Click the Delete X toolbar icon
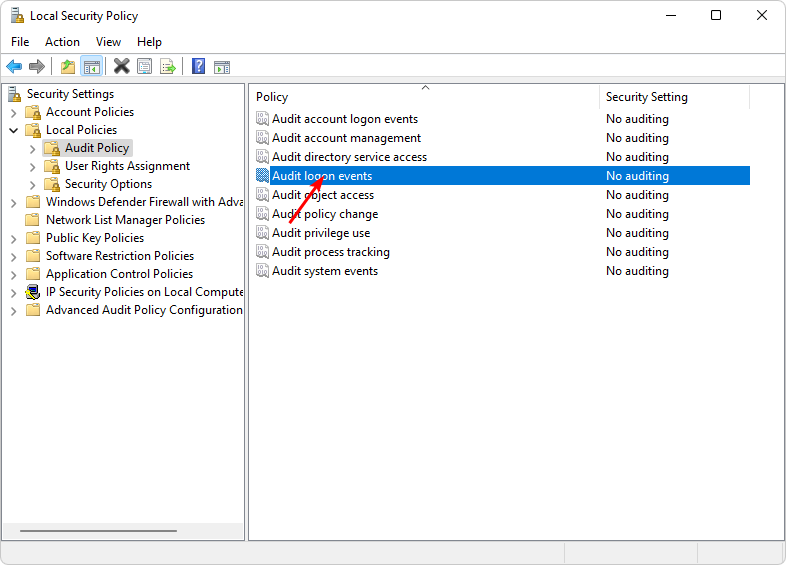 click(x=121, y=66)
